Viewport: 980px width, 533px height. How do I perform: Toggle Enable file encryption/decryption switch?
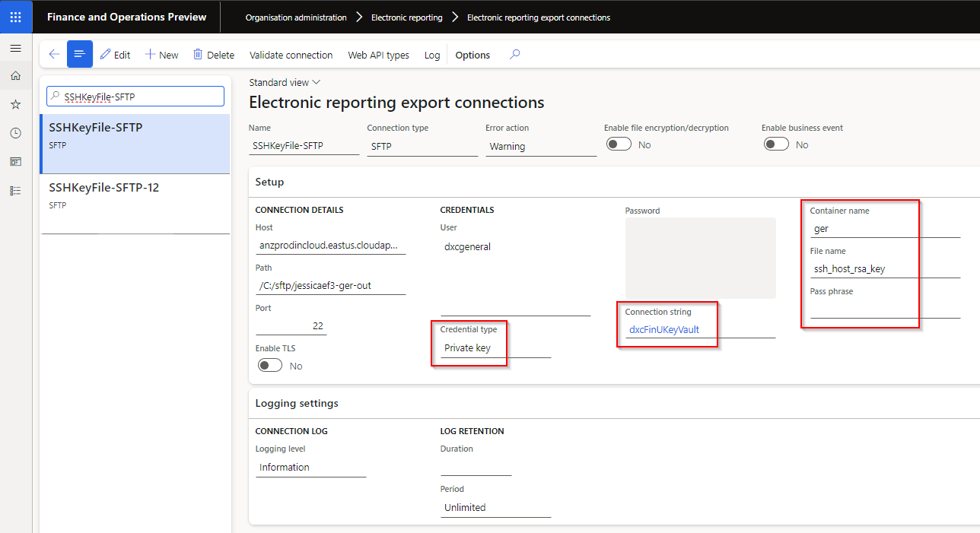[x=619, y=144]
